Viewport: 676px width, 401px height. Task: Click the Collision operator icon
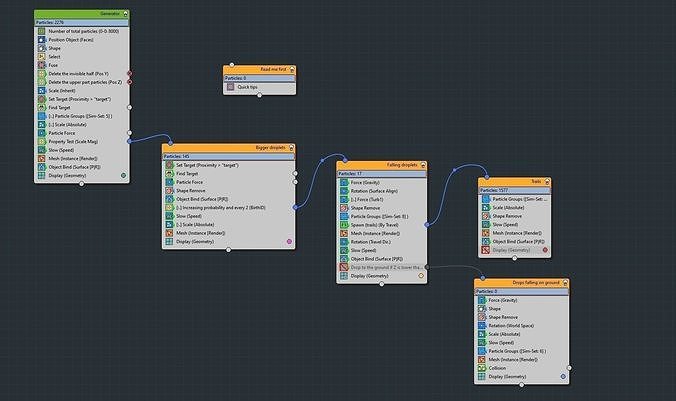482,368
